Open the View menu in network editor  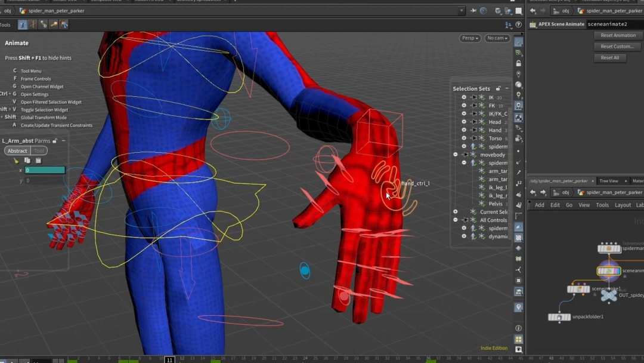coord(584,205)
